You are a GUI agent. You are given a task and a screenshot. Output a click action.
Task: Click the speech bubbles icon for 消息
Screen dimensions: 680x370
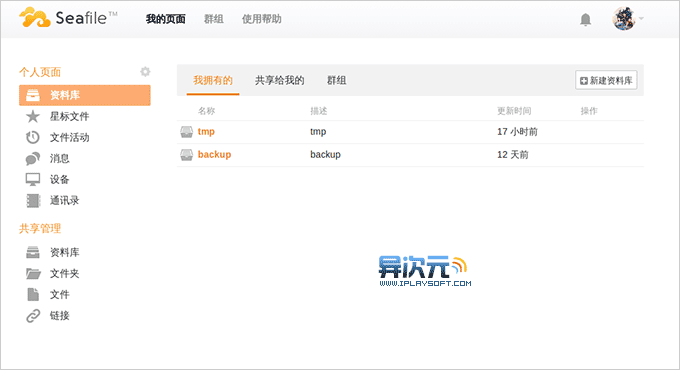coord(33,159)
